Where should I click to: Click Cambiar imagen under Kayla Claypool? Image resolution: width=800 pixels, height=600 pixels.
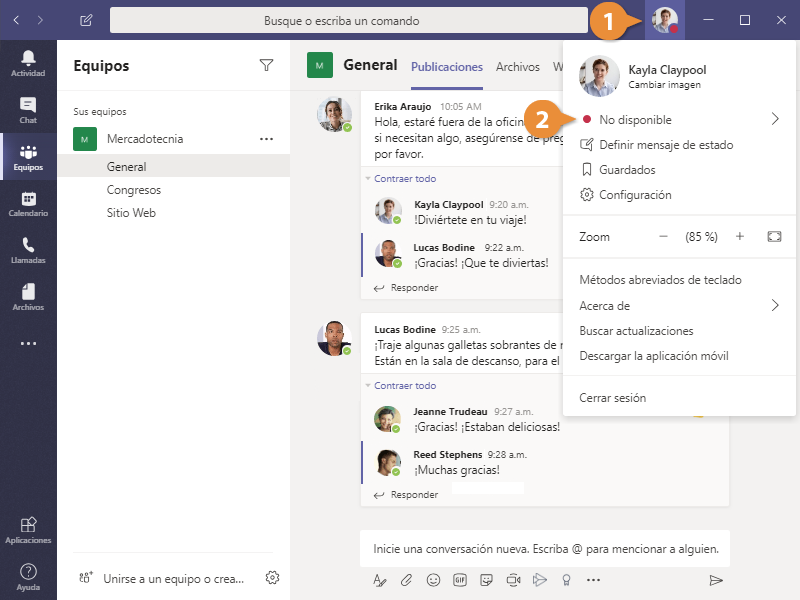(x=664, y=85)
